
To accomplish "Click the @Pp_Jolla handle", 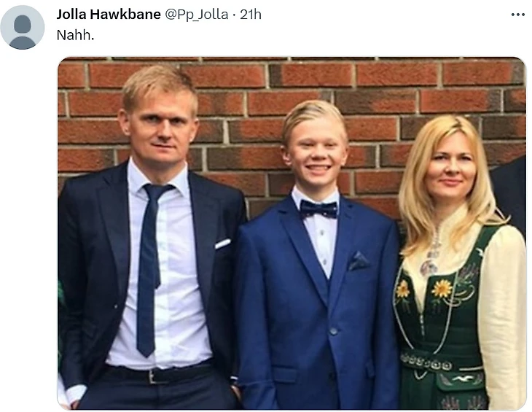I will 197,15.
